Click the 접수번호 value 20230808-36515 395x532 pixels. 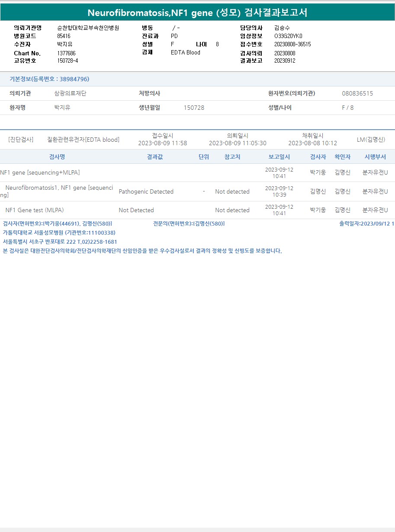292,44
